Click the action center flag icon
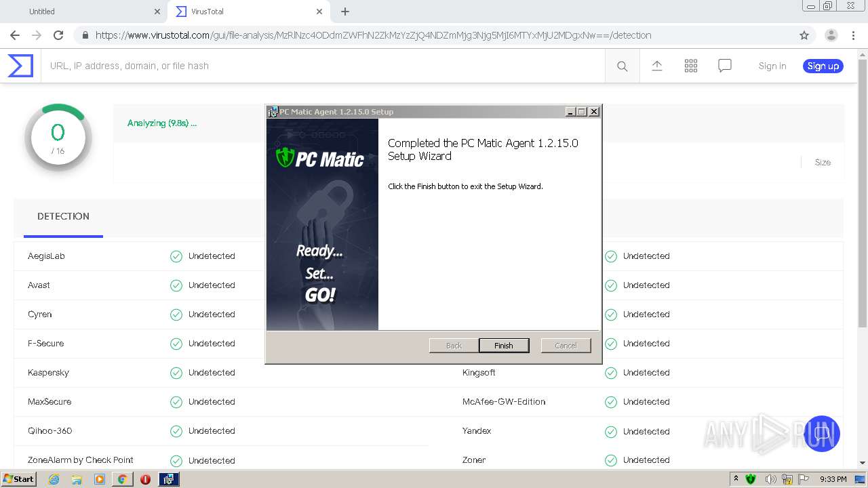868x488 pixels. tap(803, 479)
